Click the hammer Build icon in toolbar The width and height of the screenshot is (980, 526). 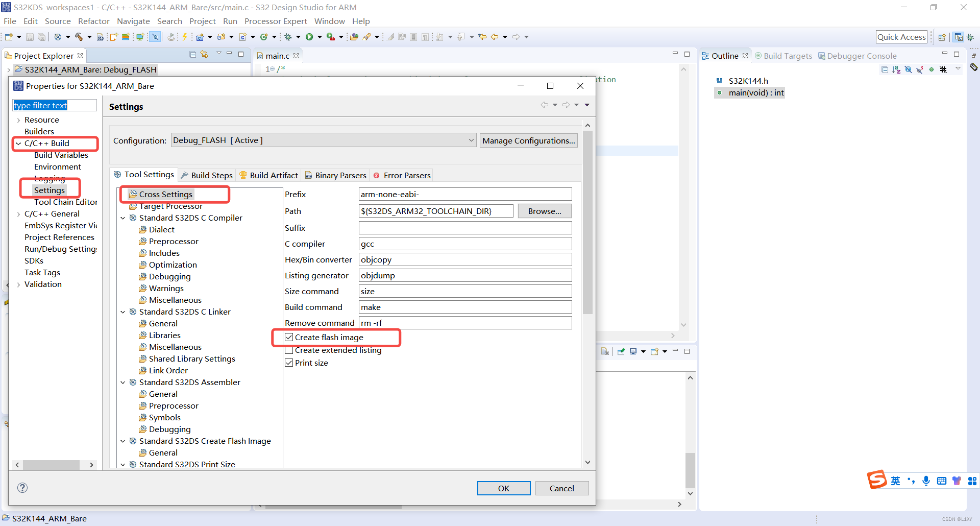tap(79, 37)
